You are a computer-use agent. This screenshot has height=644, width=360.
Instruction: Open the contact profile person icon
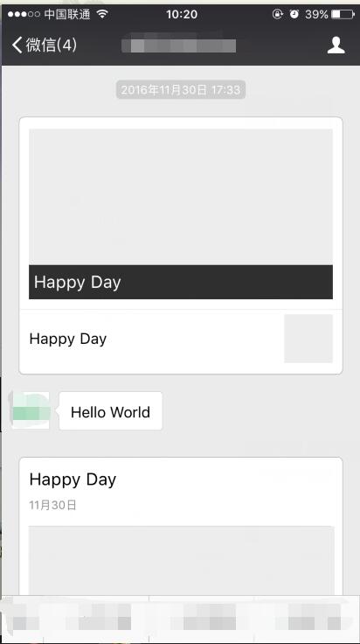pos(336,45)
